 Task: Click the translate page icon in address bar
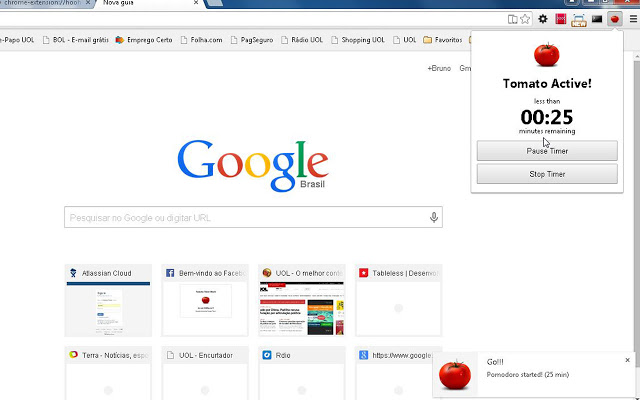coord(512,19)
